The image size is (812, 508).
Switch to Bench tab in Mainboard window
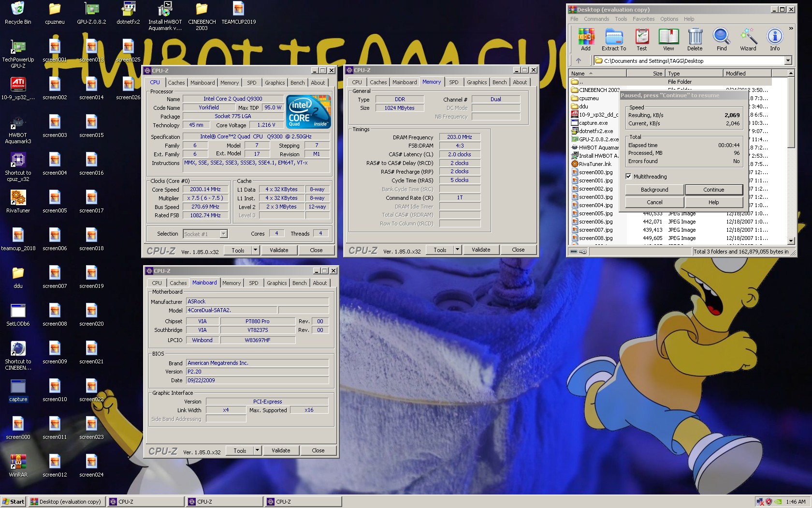[299, 283]
